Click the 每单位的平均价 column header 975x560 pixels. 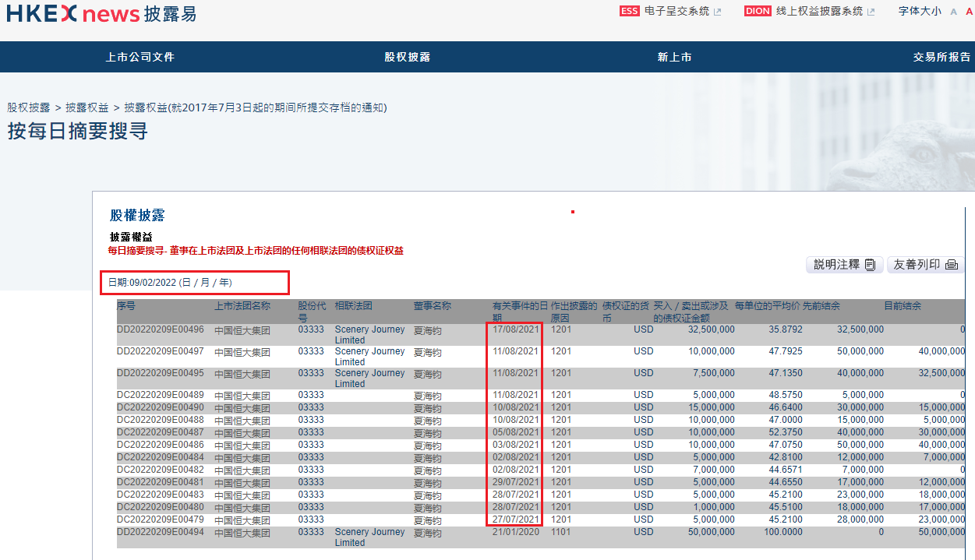pyautogui.click(x=767, y=306)
